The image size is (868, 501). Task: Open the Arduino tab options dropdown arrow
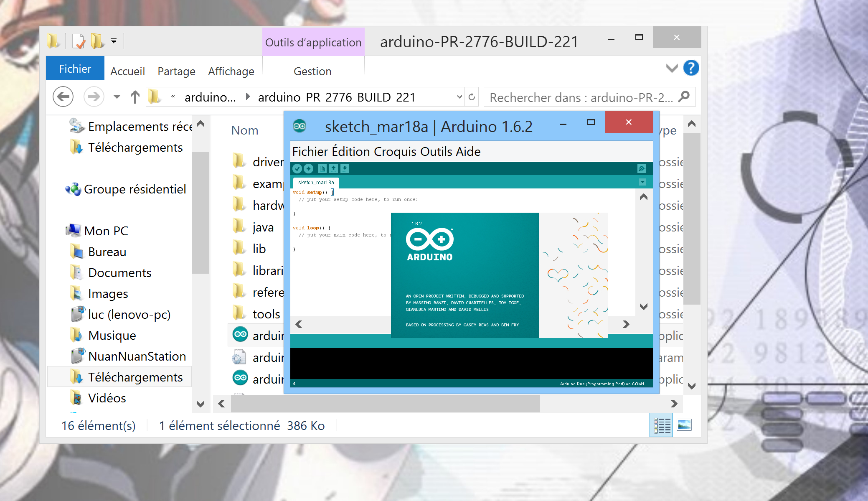pyautogui.click(x=642, y=182)
